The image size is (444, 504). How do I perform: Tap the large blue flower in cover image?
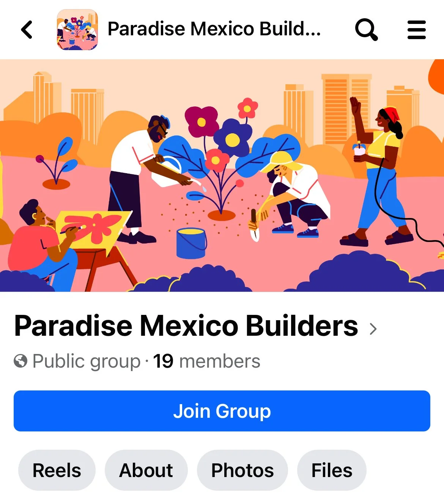[x=232, y=138]
